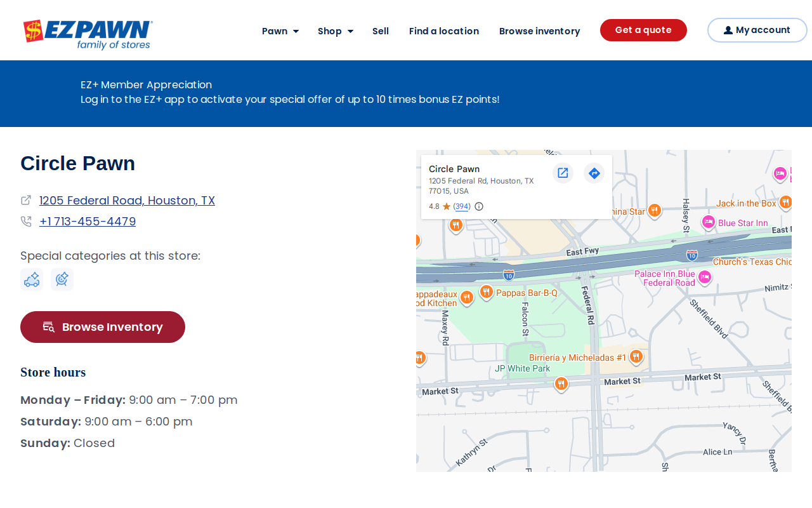Select the restaurant pin just below the Circle Pawn card
This screenshot has height=508, width=812.
click(455, 225)
